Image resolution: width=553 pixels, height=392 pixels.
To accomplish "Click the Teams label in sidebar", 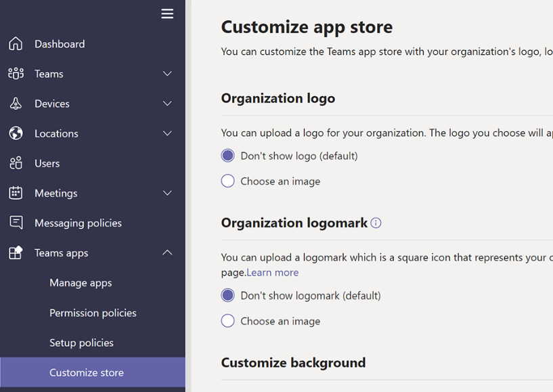I will click(x=49, y=74).
